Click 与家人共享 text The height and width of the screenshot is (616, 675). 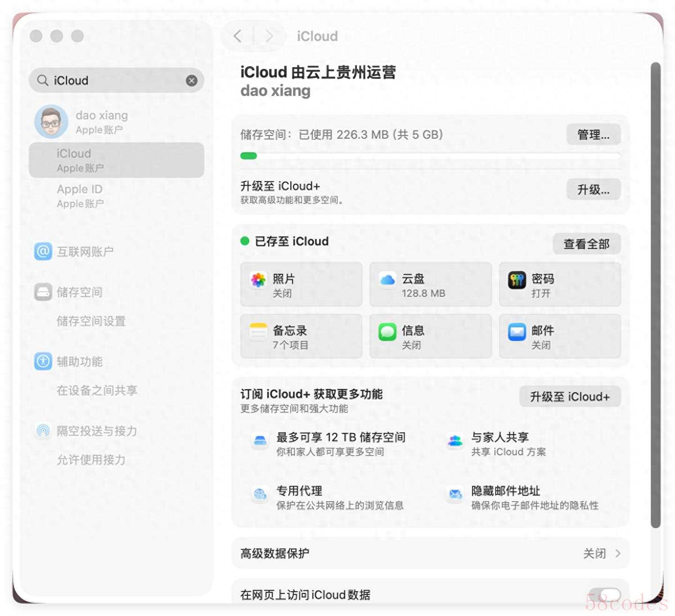(x=499, y=437)
